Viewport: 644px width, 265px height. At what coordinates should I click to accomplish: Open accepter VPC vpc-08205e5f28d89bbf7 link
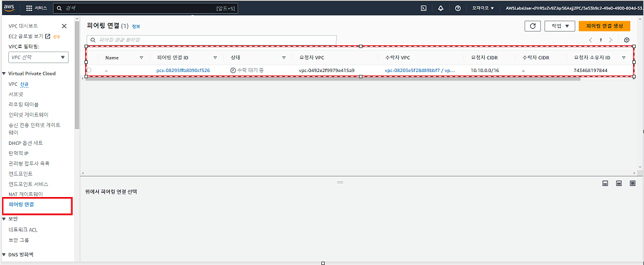[x=419, y=70]
